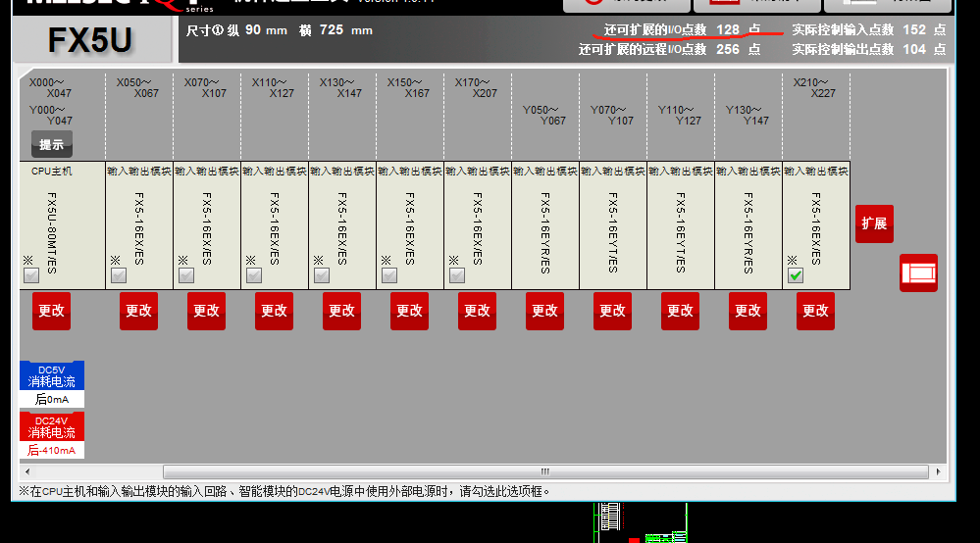Viewport: 980px width, 543px height.
Task: Click 更改 under the X210~X227 module
Action: pos(815,311)
